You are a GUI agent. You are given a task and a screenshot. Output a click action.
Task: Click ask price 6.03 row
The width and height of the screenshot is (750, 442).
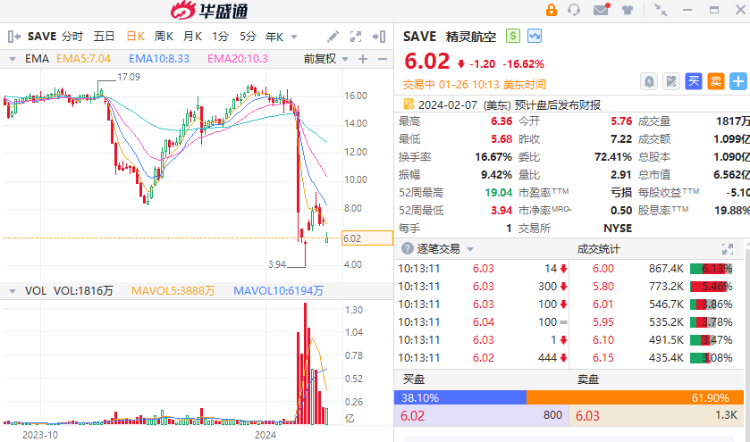(x=657, y=416)
